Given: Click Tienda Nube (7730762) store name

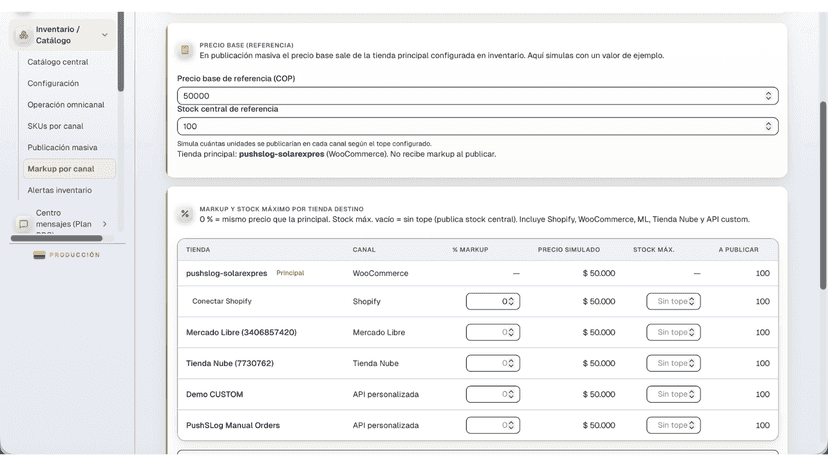Looking at the screenshot, I should (x=230, y=363).
